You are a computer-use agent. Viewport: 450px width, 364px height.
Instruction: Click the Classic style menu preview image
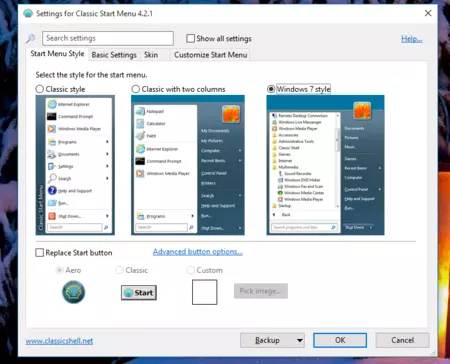(75, 165)
